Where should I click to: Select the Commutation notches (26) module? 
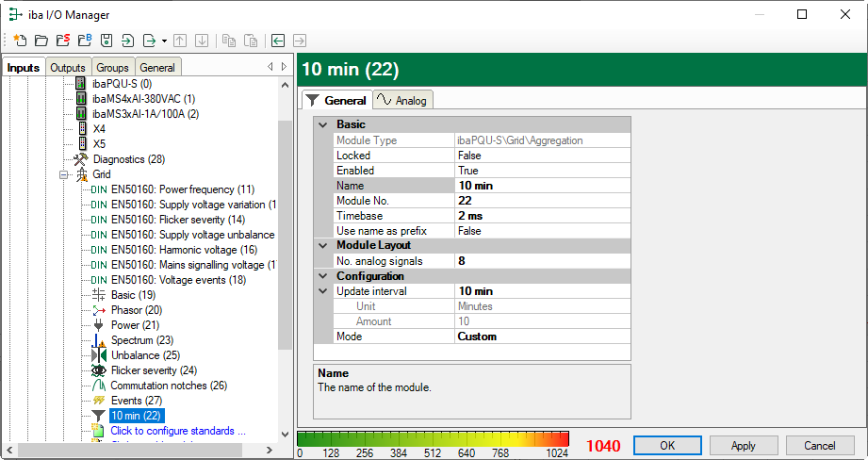click(168, 386)
